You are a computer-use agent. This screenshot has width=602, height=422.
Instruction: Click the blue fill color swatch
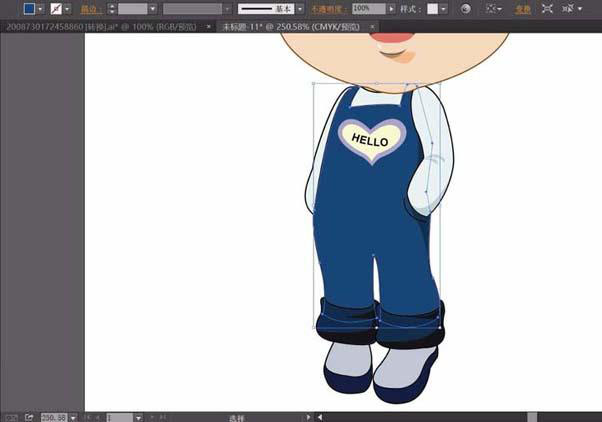pos(29,8)
